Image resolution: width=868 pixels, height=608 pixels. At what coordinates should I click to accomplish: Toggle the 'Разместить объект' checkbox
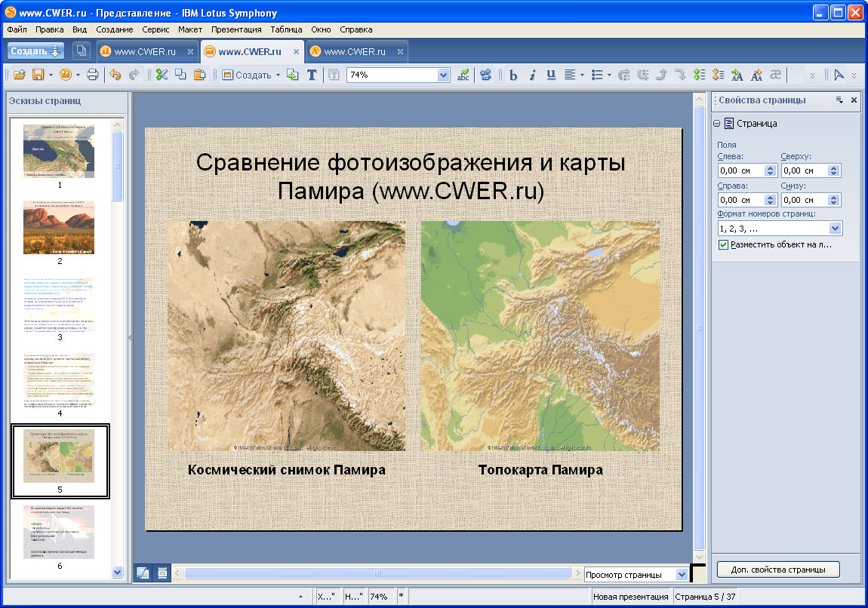tap(723, 245)
